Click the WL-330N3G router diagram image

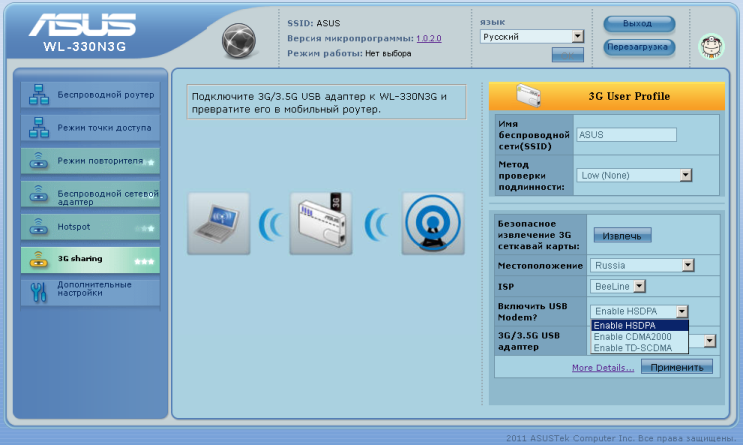coord(321,224)
